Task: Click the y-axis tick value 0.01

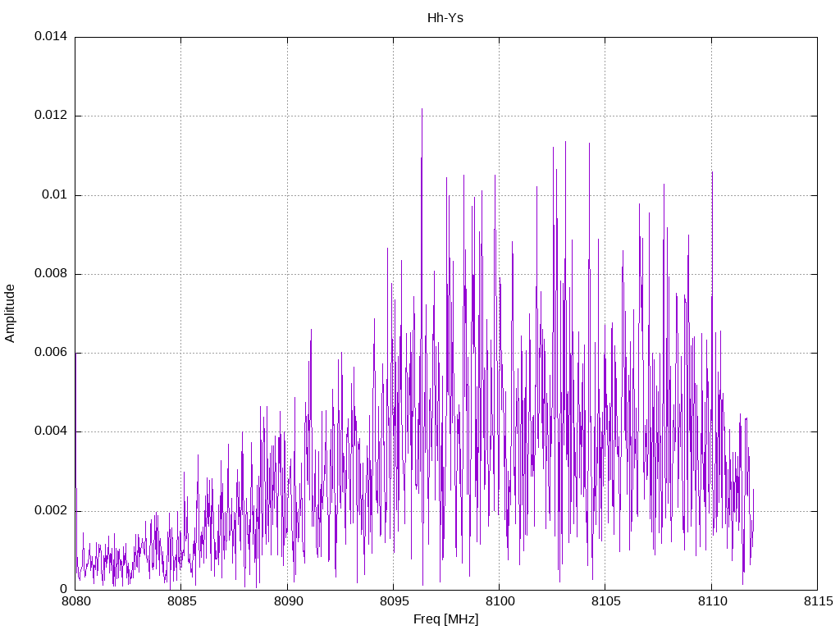Action: 55,194
